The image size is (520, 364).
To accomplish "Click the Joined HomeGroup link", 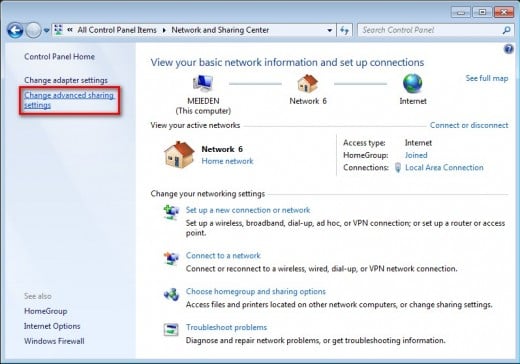I will (x=416, y=155).
